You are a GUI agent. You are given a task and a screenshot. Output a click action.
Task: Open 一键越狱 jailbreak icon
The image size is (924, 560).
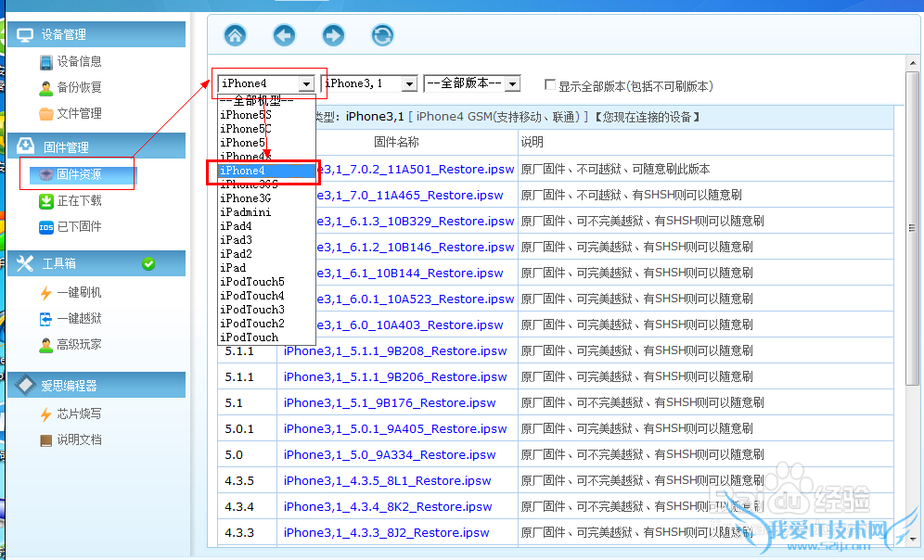point(46,319)
